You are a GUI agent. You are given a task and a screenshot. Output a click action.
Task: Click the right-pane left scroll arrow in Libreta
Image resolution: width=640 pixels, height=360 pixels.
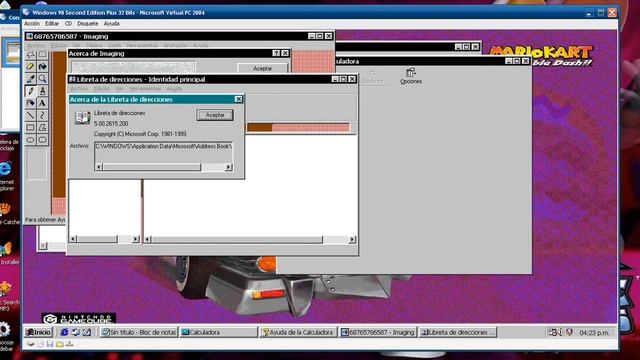(148, 239)
